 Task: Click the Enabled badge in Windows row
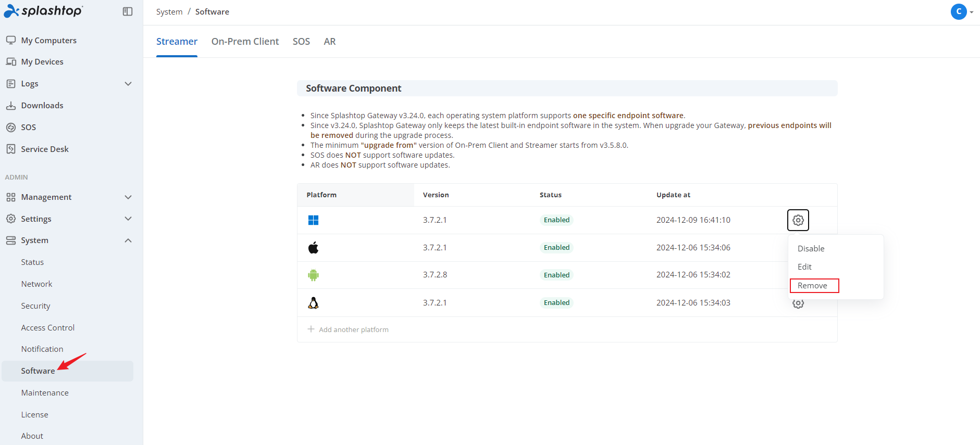[556, 220]
